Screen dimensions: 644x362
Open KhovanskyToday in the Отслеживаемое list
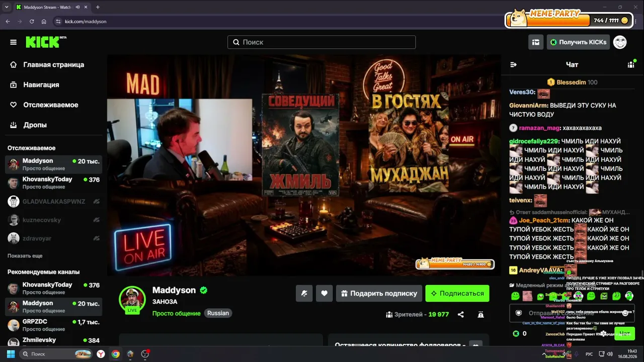point(54,183)
